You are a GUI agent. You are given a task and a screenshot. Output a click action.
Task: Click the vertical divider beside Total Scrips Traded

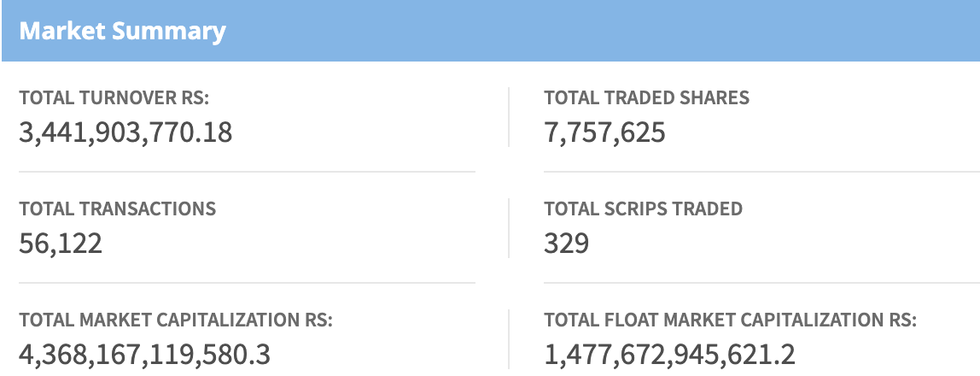click(x=509, y=228)
